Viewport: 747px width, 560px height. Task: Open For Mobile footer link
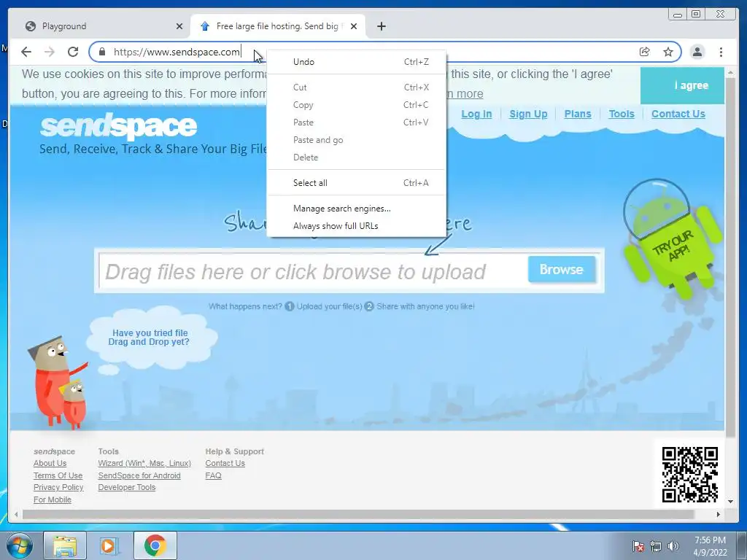coord(53,499)
